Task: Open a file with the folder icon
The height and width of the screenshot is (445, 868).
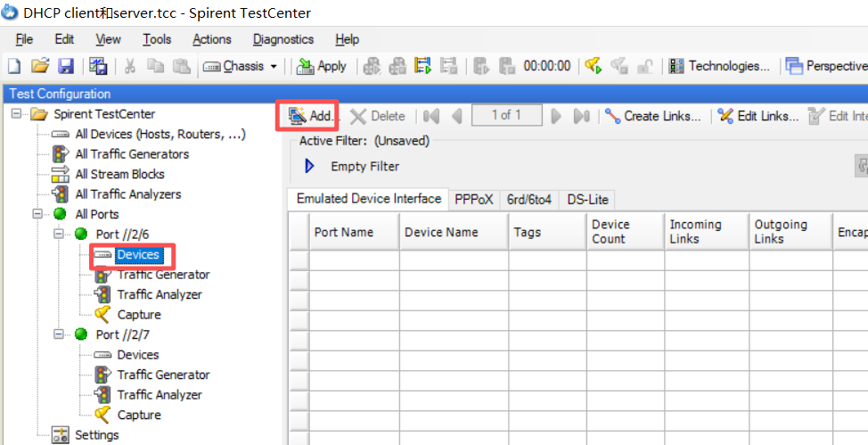Action: [40, 67]
